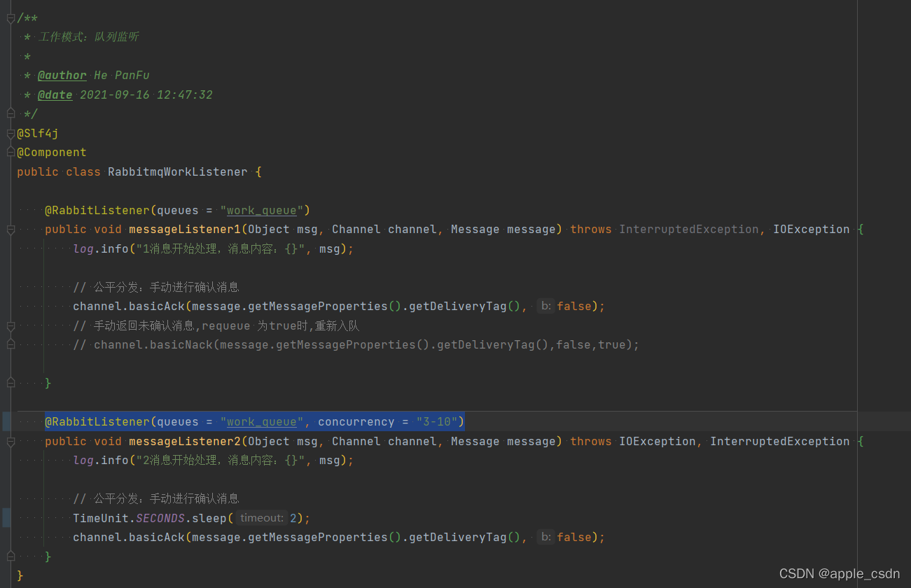
Task: Click basicAck call in messageListener2
Action: (157, 537)
